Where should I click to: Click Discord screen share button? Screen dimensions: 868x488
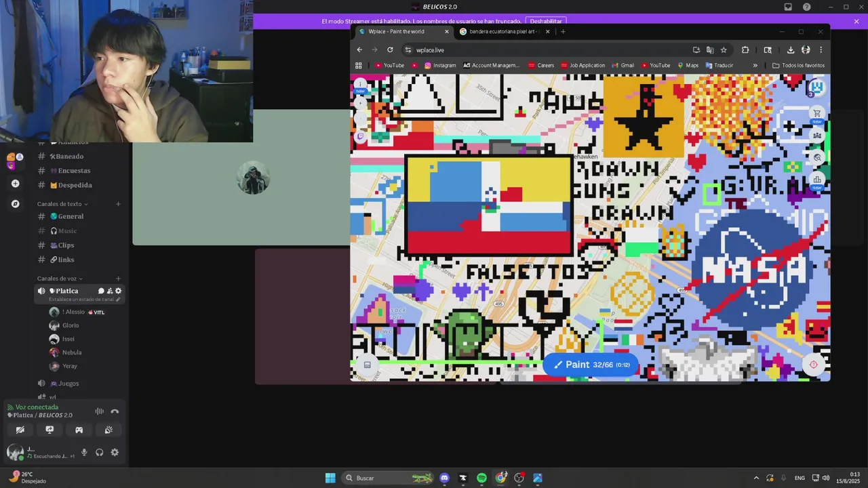(50, 430)
